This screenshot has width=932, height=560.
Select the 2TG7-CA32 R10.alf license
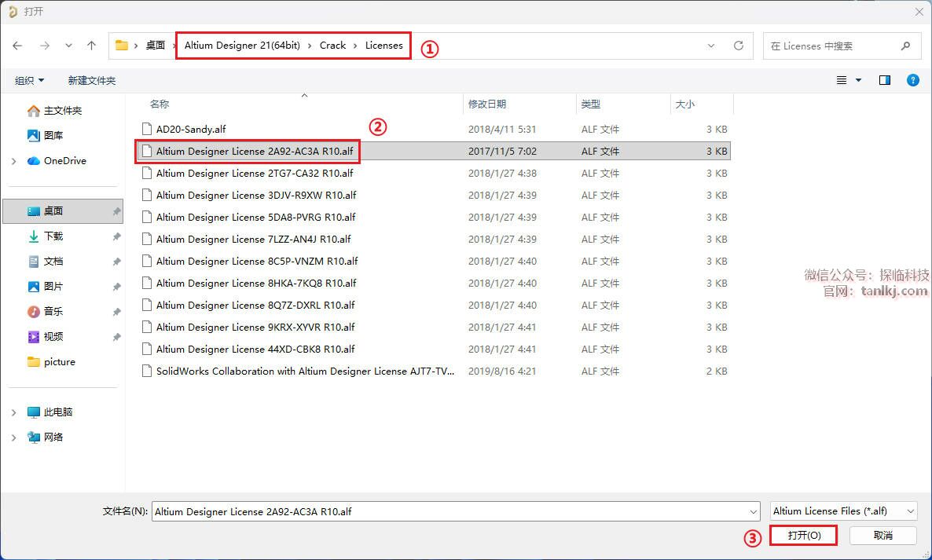tap(433, 173)
